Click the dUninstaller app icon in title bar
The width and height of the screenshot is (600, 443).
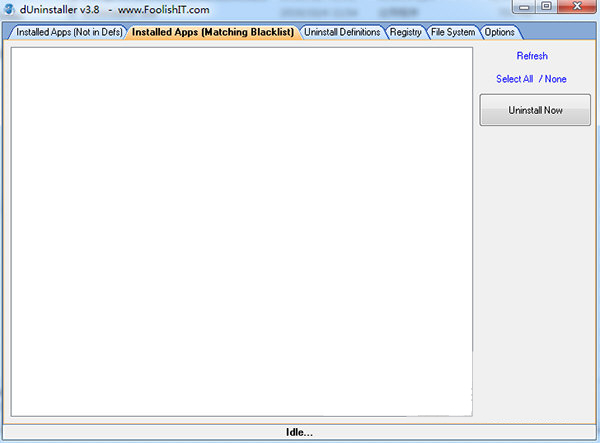(9, 9)
